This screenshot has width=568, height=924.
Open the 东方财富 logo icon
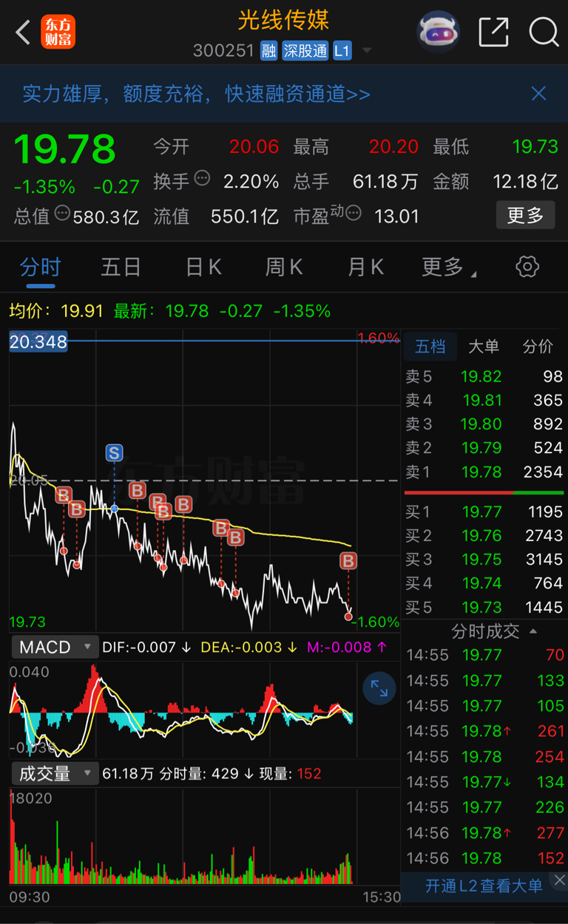(58, 33)
